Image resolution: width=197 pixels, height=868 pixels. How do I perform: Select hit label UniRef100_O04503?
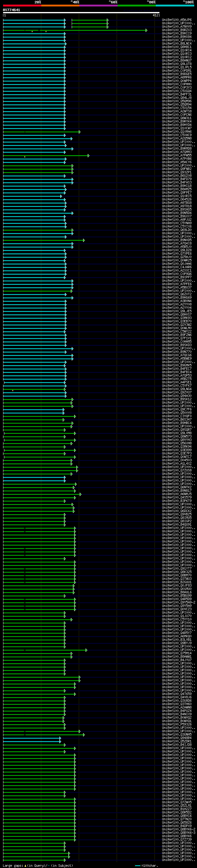pyautogui.click(x=177, y=460)
